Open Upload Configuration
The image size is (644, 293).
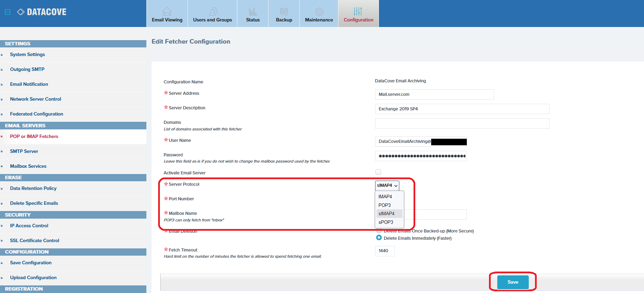coord(33,278)
